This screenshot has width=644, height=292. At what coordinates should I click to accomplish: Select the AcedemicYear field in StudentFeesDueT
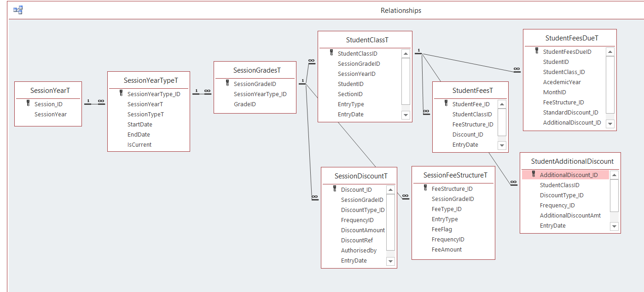tap(562, 82)
